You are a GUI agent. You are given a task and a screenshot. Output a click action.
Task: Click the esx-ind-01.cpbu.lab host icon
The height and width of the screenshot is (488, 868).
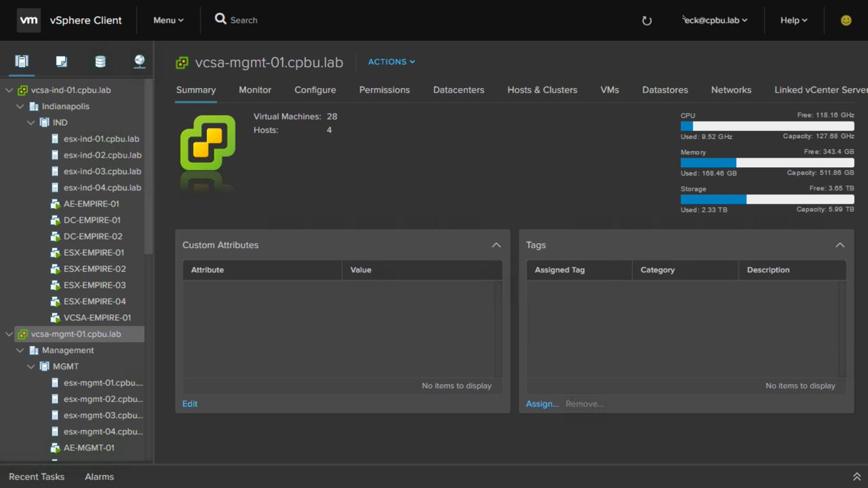55,139
